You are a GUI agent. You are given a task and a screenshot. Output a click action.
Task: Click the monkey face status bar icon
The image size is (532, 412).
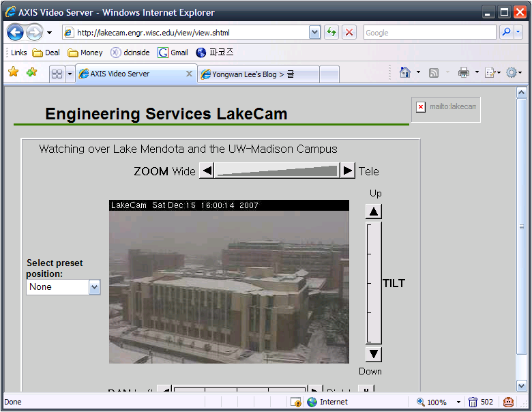click(x=508, y=402)
